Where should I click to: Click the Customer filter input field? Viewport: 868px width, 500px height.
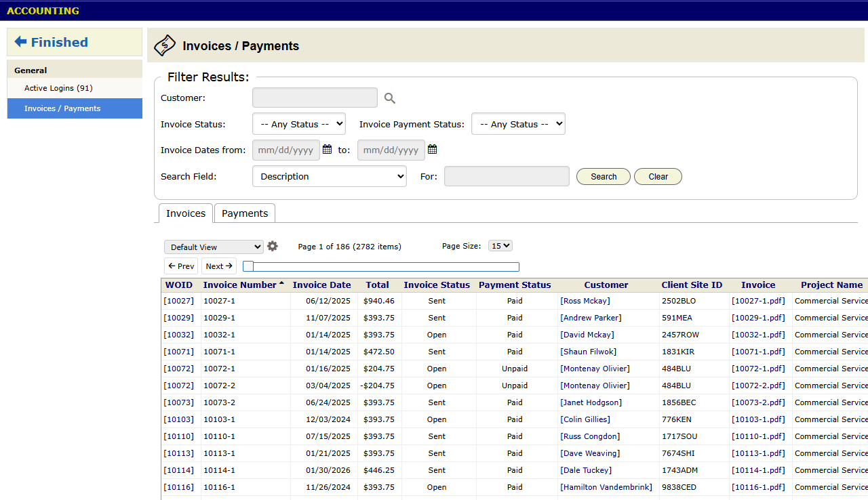(x=315, y=98)
